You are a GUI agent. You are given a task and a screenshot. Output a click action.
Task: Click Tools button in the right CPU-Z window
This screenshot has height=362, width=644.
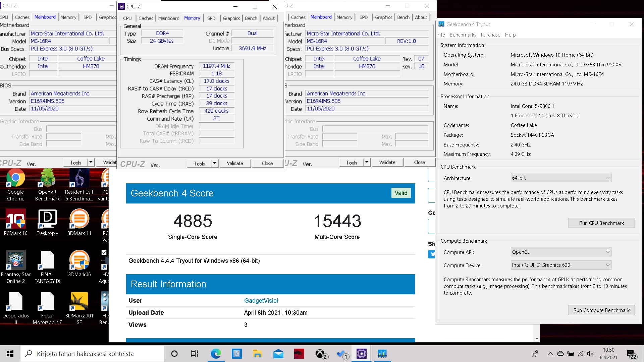352,162
